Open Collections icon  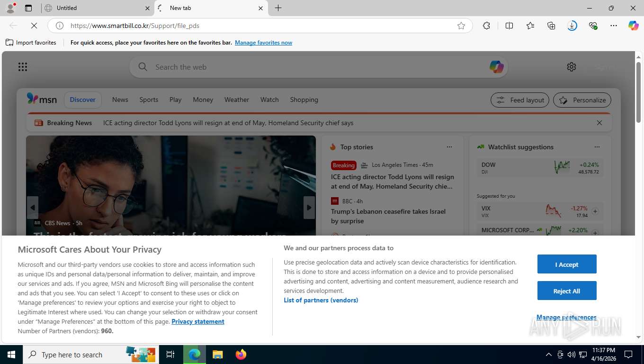[x=551, y=26]
